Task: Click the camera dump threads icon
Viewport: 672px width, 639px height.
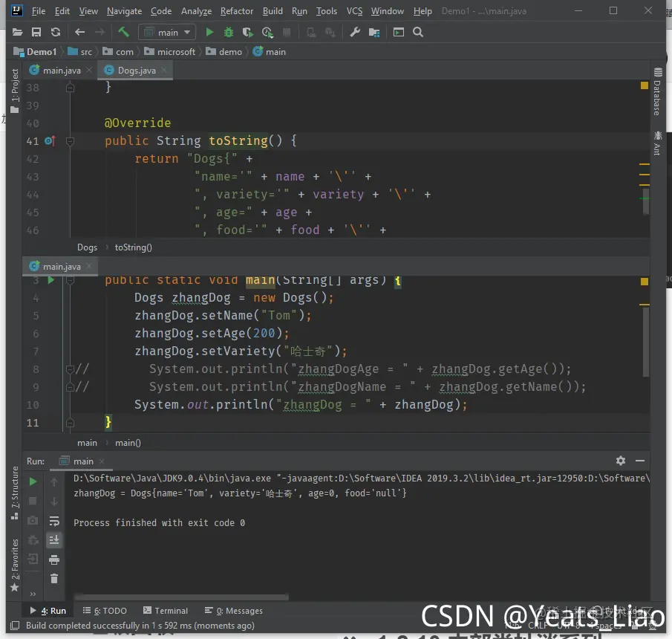Action: (x=33, y=520)
